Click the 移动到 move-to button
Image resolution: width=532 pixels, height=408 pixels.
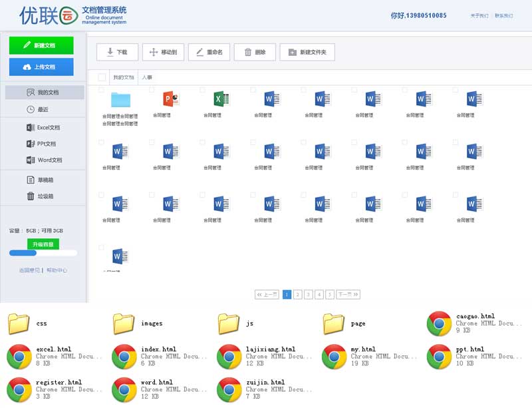[163, 52]
